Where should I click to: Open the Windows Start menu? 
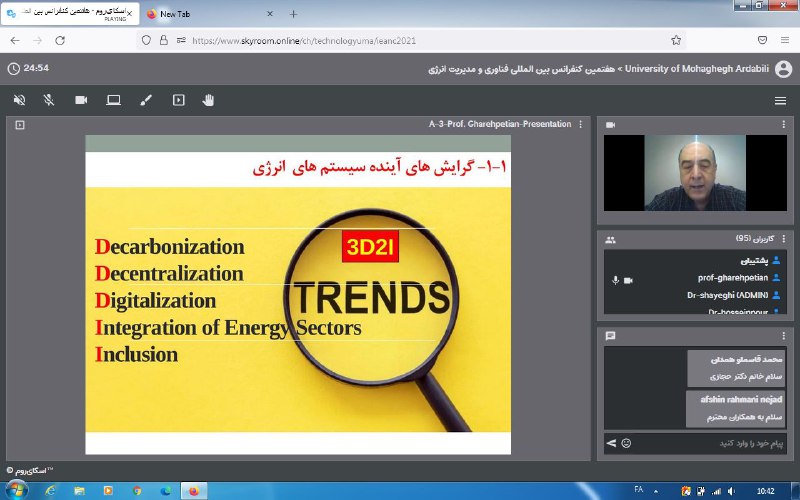16,490
